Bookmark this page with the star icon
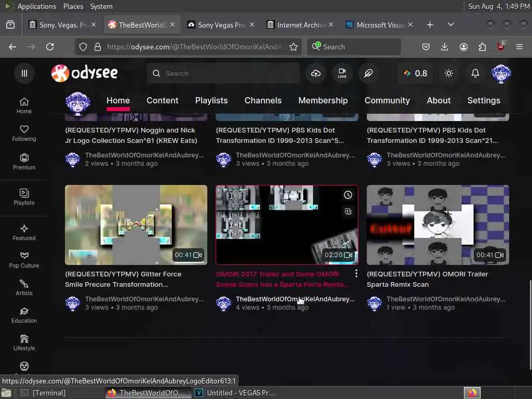The height and width of the screenshot is (399, 532). pyautogui.click(x=294, y=47)
